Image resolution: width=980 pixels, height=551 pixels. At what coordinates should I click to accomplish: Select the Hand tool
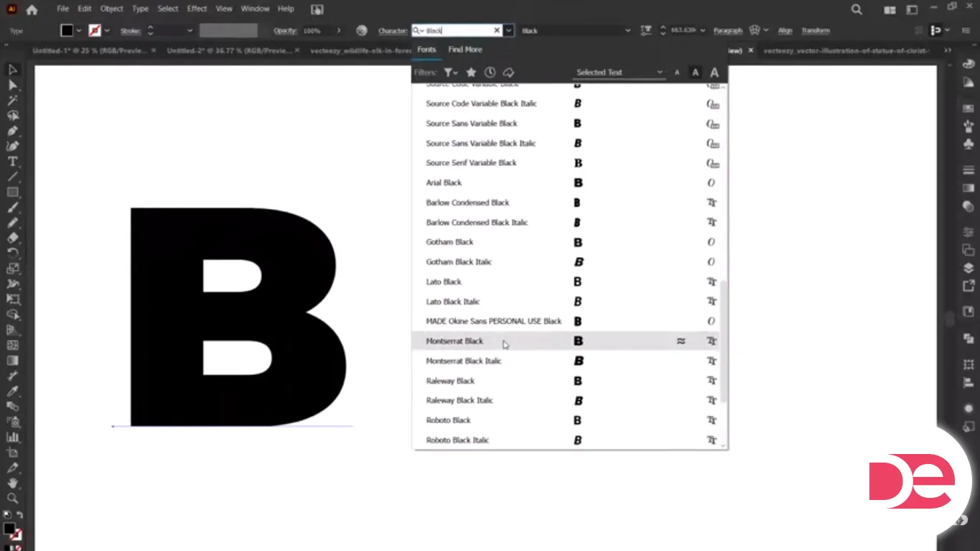tap(12, 483)
